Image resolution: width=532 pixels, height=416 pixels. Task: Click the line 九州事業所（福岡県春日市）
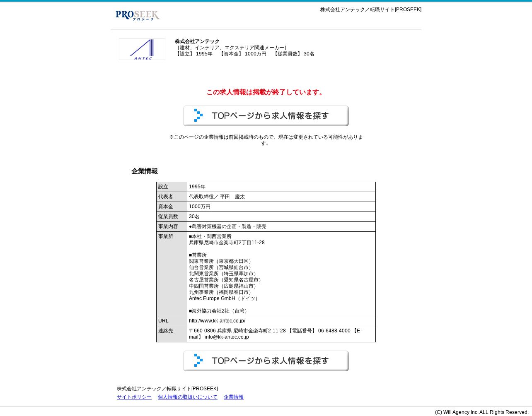click(x=221, y=293)
